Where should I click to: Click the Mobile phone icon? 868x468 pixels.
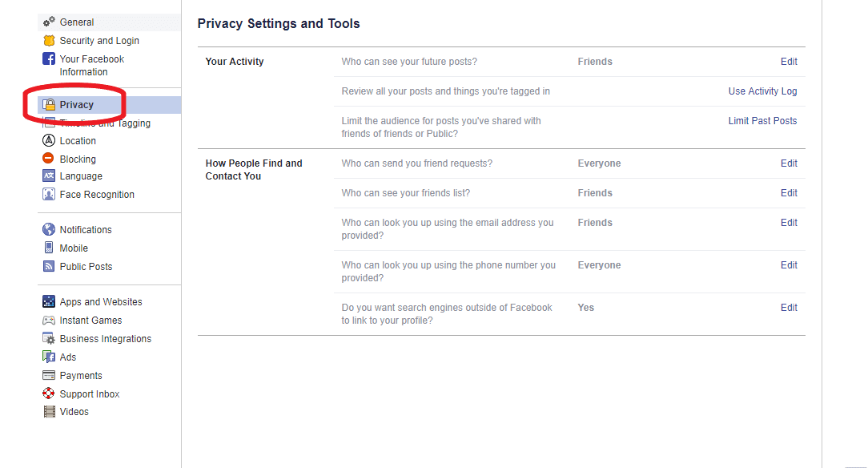pyautogui.click(x=49, y=248)
